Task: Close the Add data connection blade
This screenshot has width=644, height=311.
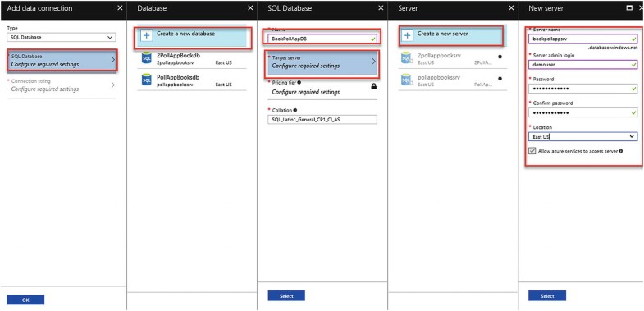Action: pos(120,8)
